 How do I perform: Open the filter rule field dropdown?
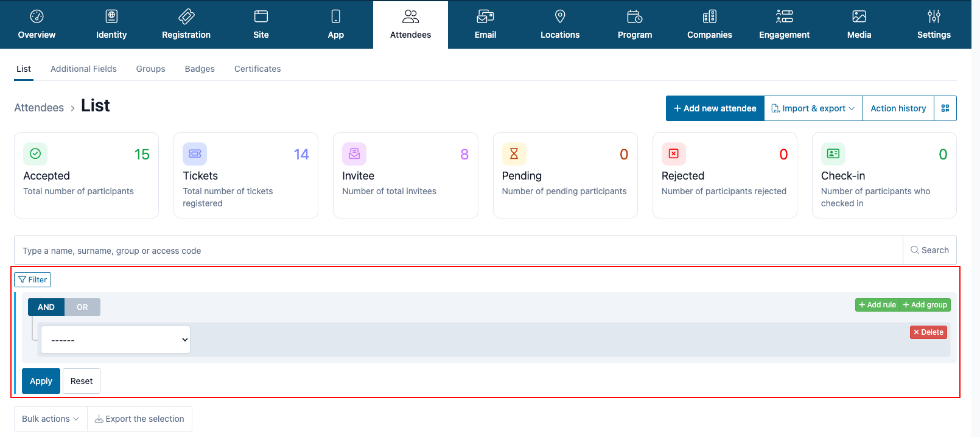[116, 340]
